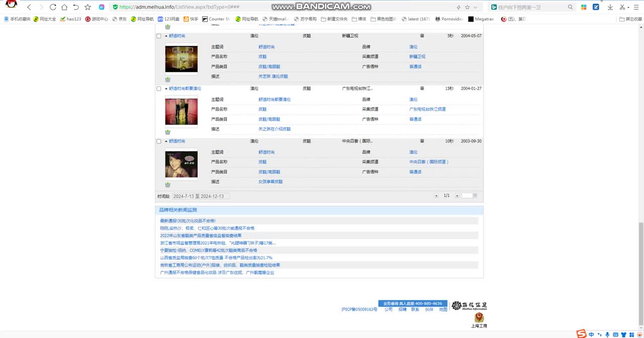Open the 游戏中心 bookmark
Image resolution: width=644 pixels, height=338 pixels.
[97, 19]
